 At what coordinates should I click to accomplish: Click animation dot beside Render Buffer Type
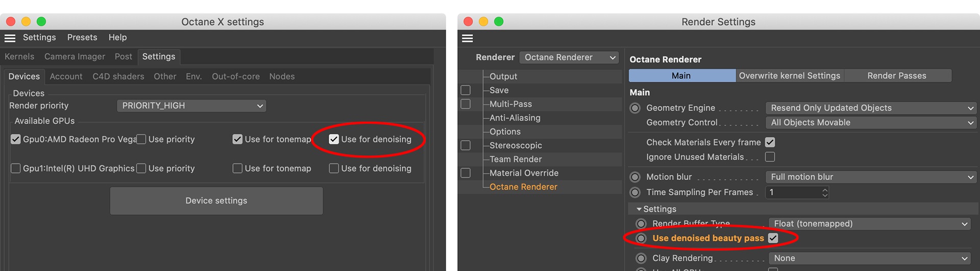[641, 224]
